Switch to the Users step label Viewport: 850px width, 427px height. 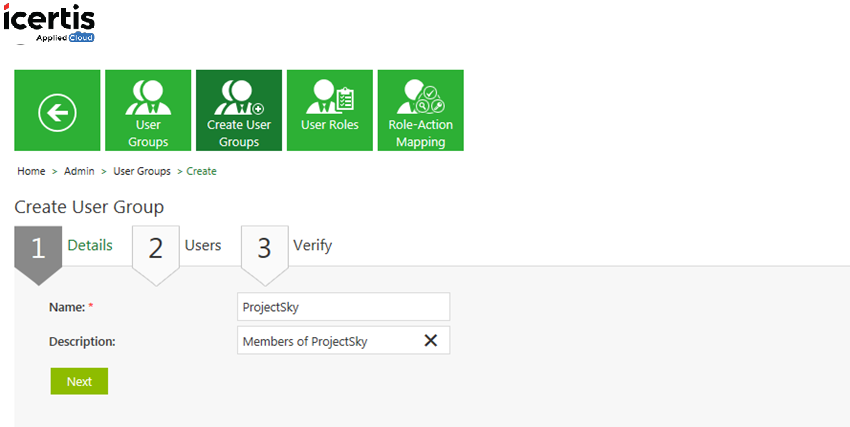(x=203, y=245)
